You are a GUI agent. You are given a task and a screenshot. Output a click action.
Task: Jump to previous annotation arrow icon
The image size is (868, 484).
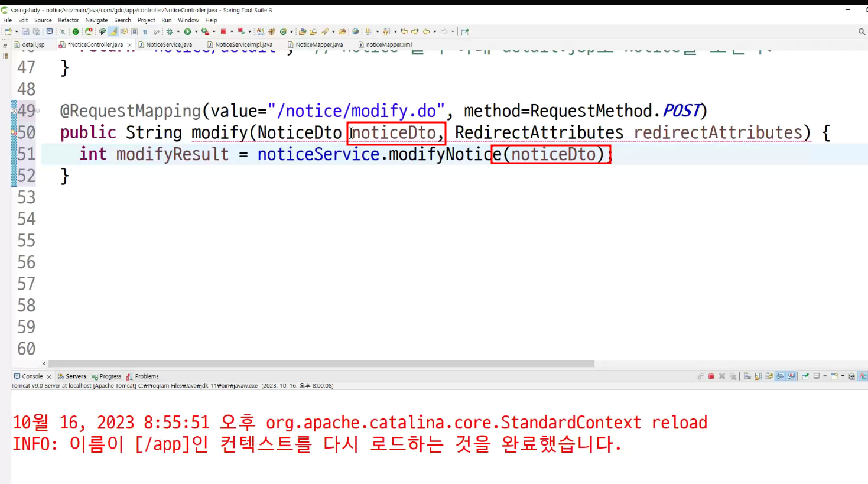(x=386, y=31)
